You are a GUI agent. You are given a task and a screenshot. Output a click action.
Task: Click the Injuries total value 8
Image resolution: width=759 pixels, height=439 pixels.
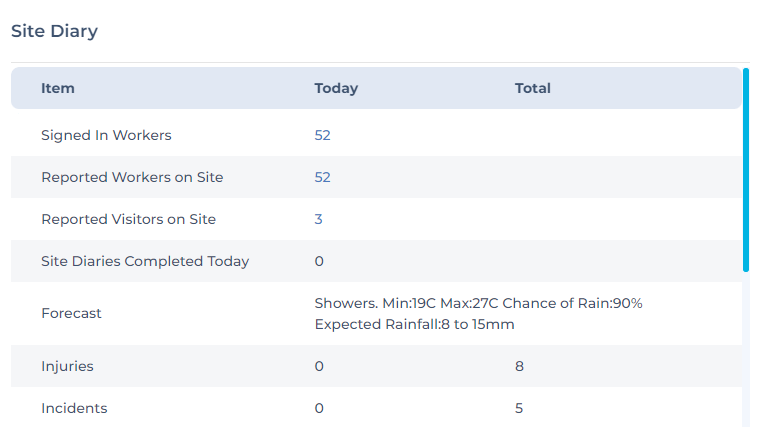[x=519, y=366]
